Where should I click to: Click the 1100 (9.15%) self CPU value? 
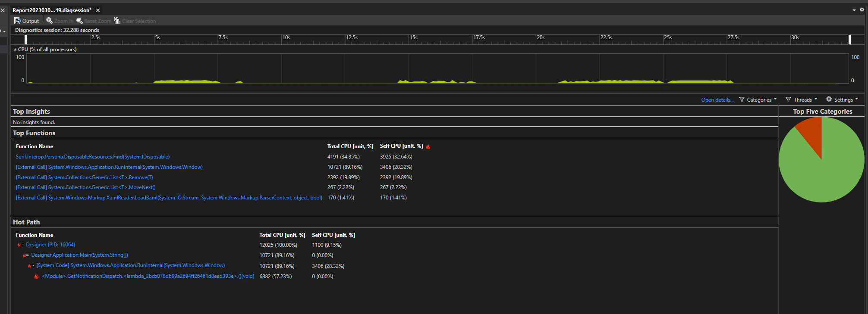pyautogui.click(x=327, y=245)
